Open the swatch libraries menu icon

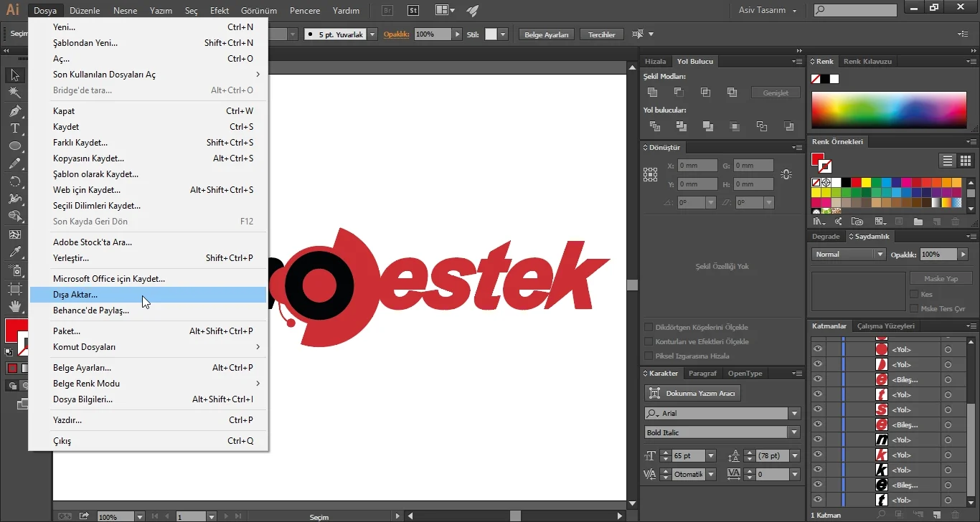pyautogui.click(x=819, y=222)
